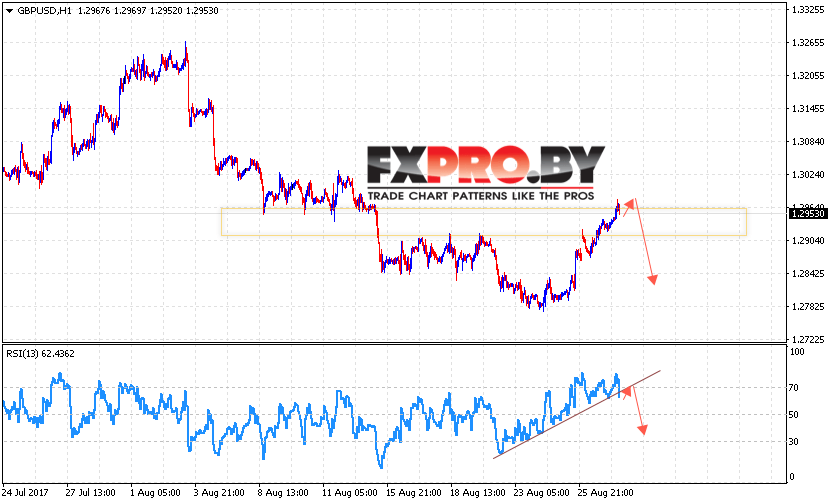829x504 pixels.
Task: Click the 3 Aug 21:00 time label
Action: click(x=219, y=492)
